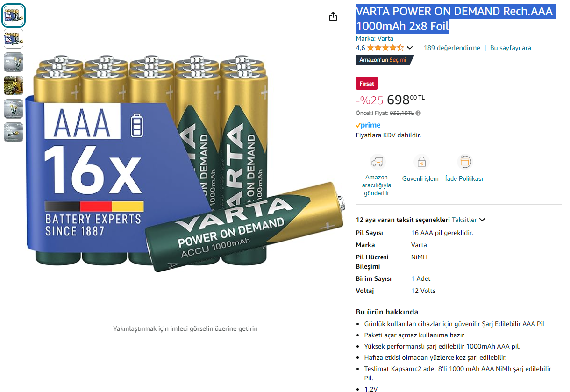Select the last product thumbnail

click(14, 132)
